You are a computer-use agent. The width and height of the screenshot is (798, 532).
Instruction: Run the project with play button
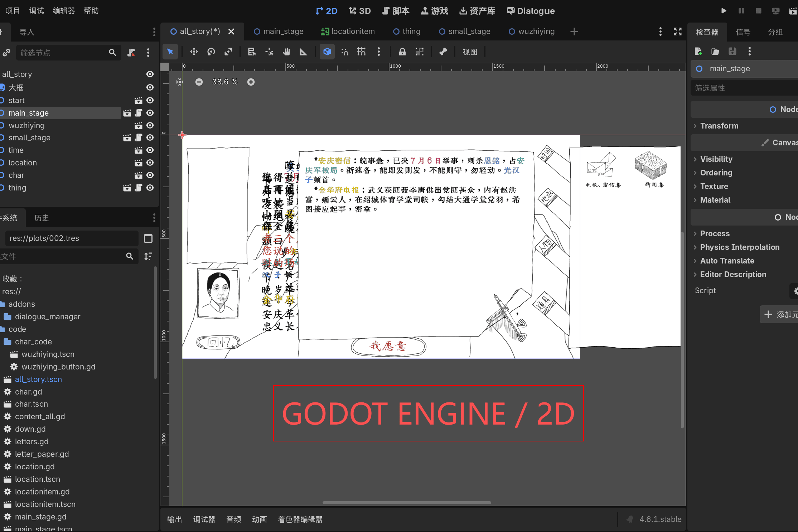(724, 11)
